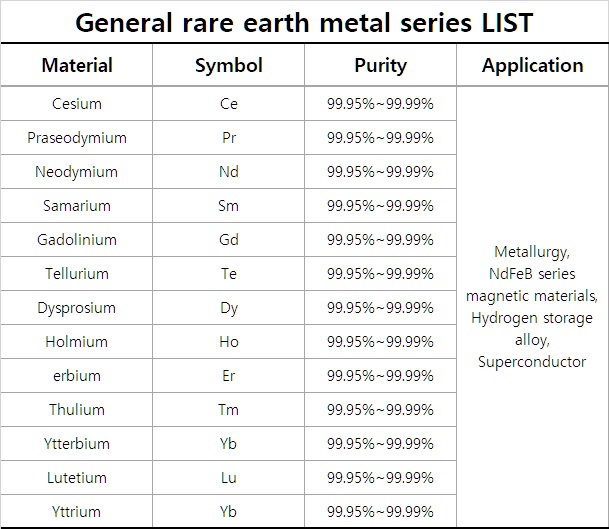Screen dimensions: 609x529
Task: Select the "Ho" symbol cell
Action: tap(229, 342)
